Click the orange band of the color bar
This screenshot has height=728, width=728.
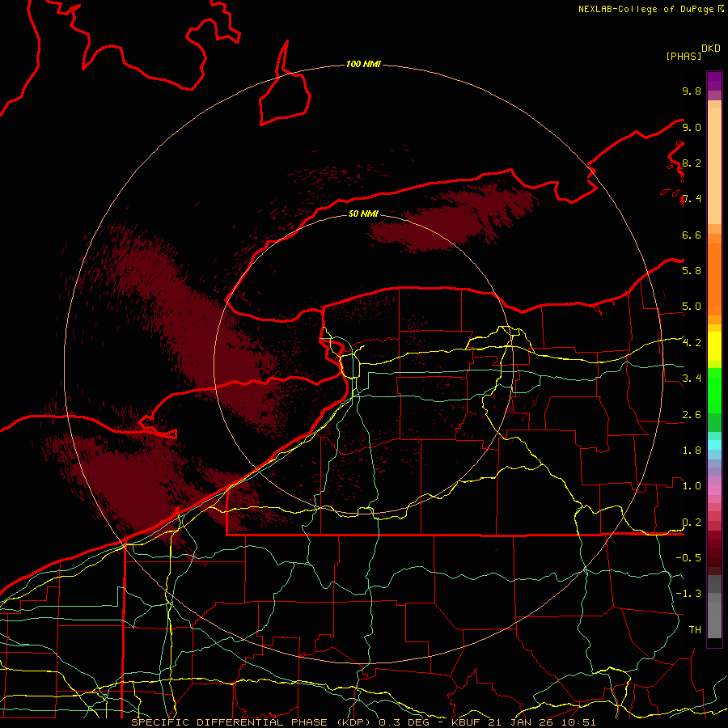coord(714,280)
